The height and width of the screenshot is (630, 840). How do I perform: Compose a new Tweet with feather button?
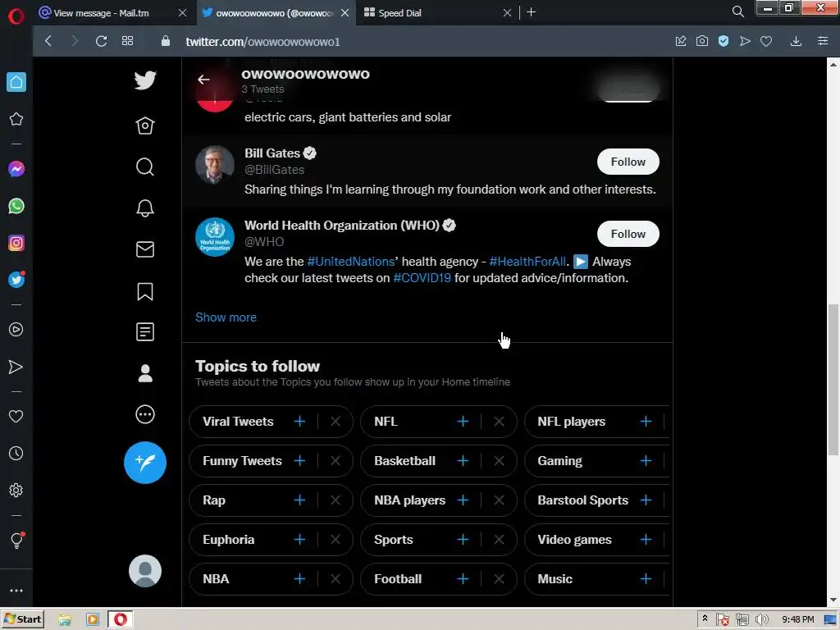[145, 463]
